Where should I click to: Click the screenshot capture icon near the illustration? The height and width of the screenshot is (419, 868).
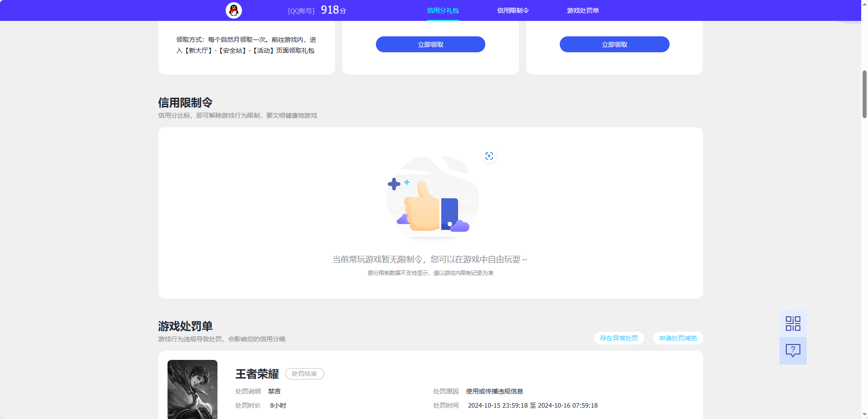pyautogui.click(x=489, y=156)
